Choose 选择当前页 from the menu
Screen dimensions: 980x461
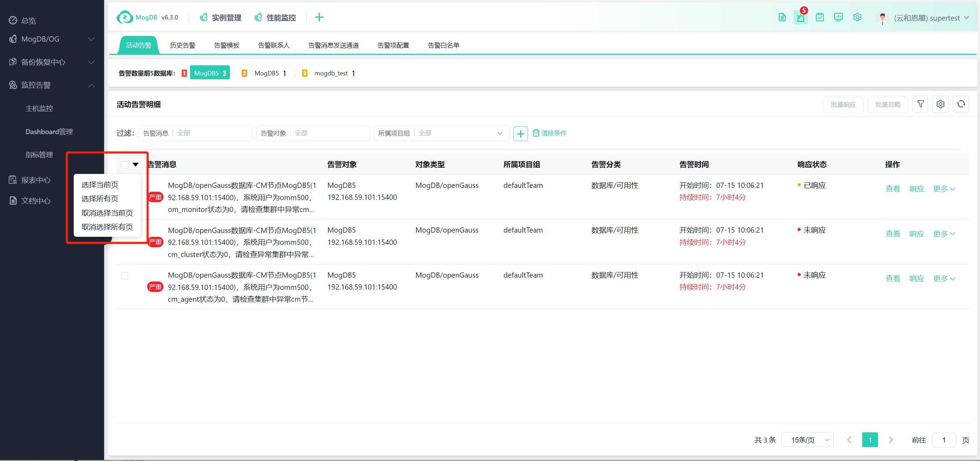click(100, 184)
